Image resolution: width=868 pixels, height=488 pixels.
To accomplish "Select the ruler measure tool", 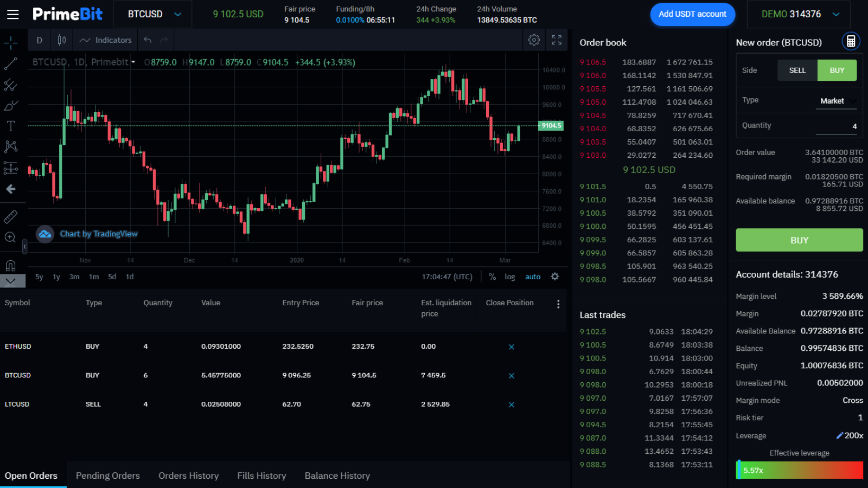I will pyautogui.click(x=11, y=216).
